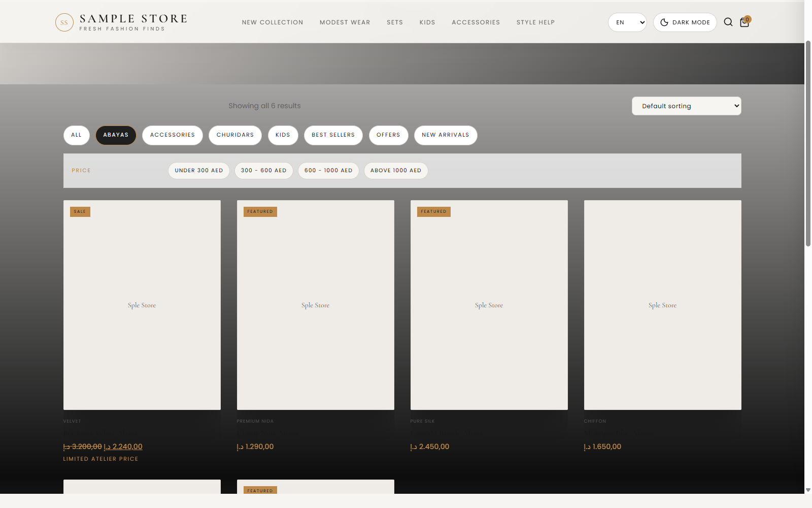Open the Velvet product thumbnail with Sale badge
812x508 pixels.
click(x=142, y=305)
